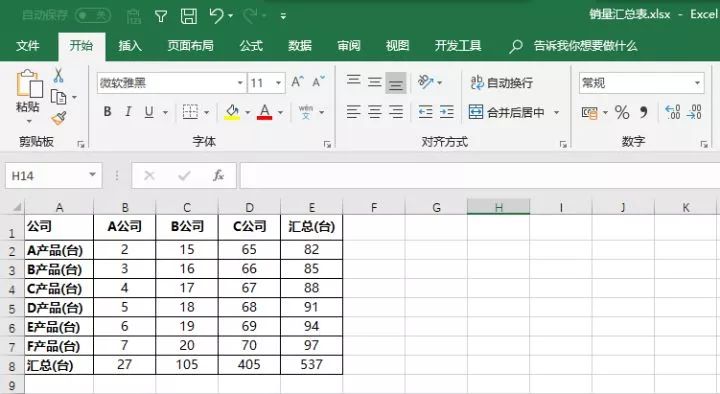Click the 自动换行 wrap text button
720x394 pixels.
(x=501, y=83)
